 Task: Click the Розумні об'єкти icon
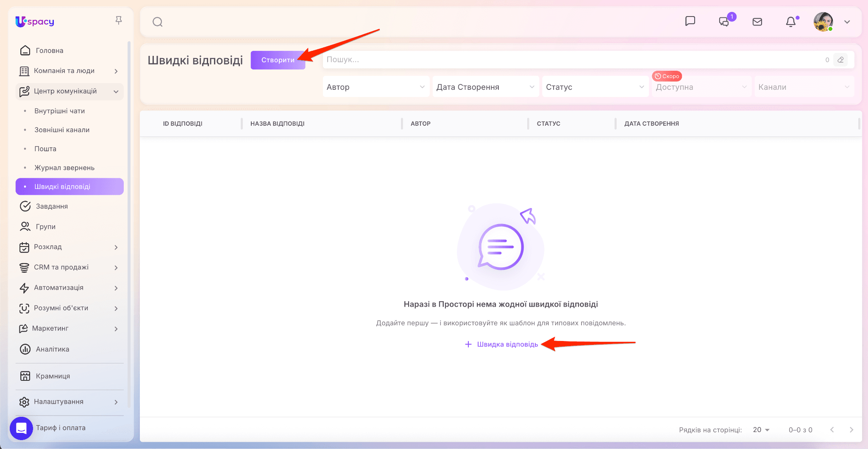pyautogui.click(x=24, y=308)
